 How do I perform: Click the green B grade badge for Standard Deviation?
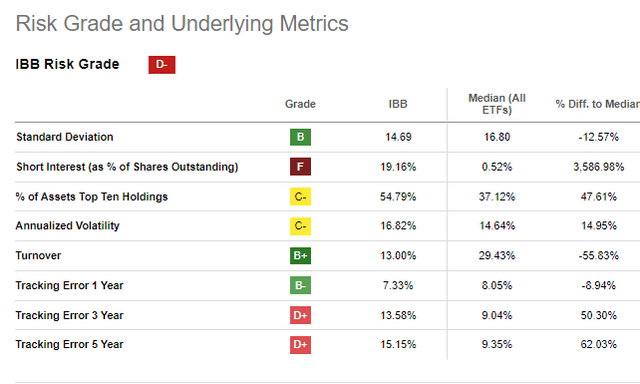pyautogui.click(x=300, y=137)
